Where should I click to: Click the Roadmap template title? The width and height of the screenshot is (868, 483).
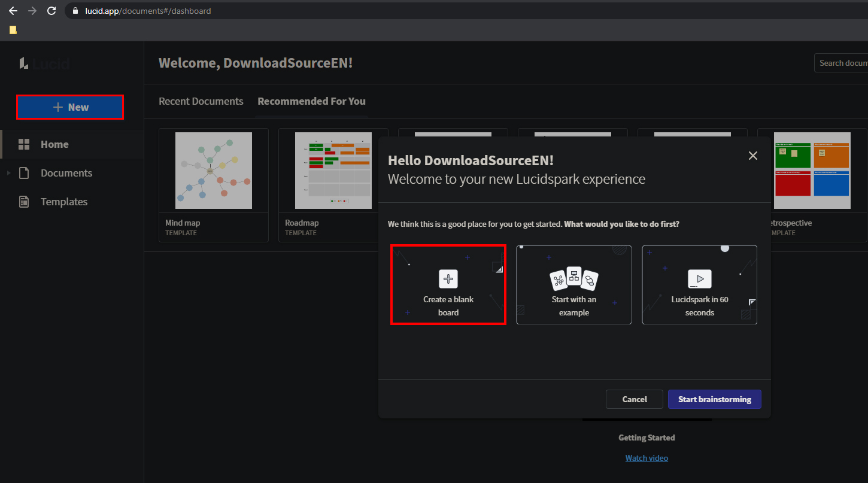tap(302, 223)
